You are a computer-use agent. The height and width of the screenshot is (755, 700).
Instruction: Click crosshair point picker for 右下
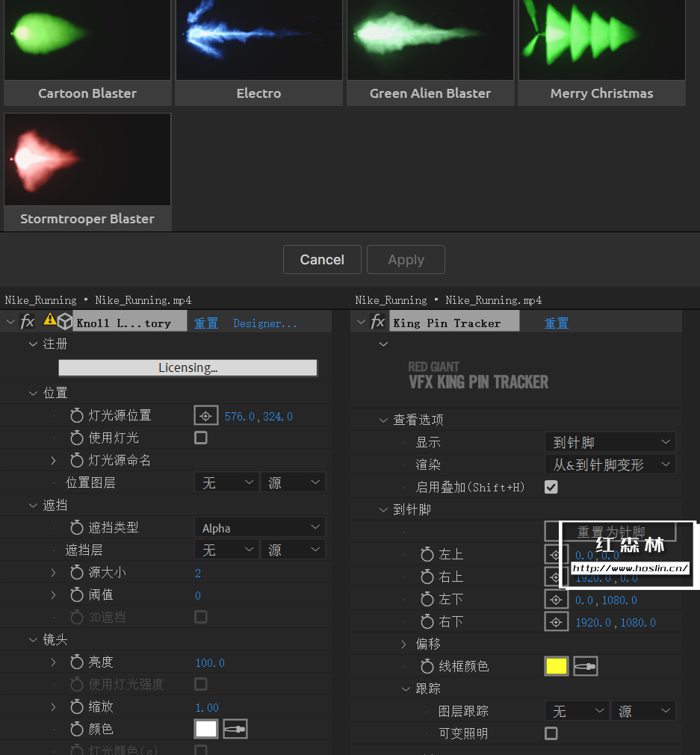tap(556, 622)
